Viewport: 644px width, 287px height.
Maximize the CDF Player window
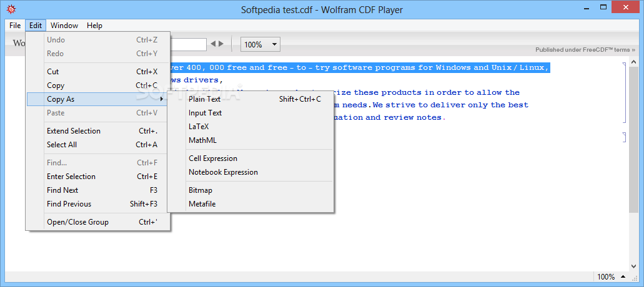603,7
